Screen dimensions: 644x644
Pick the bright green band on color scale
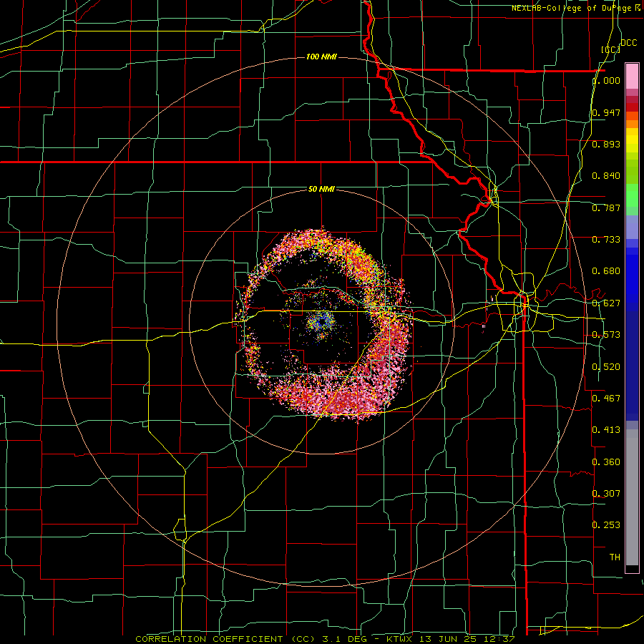point(632,195)
